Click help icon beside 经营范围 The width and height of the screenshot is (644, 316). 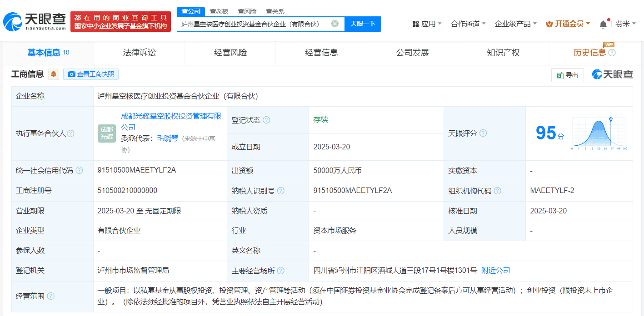(x=50, y=296)
